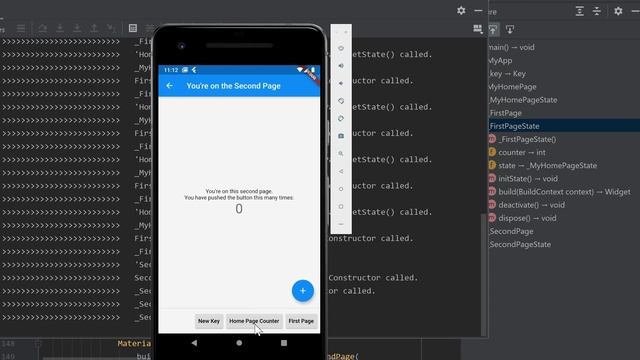Select MyHomePage in the Structure panel
640x360 pixels.
tap(513, 87)
